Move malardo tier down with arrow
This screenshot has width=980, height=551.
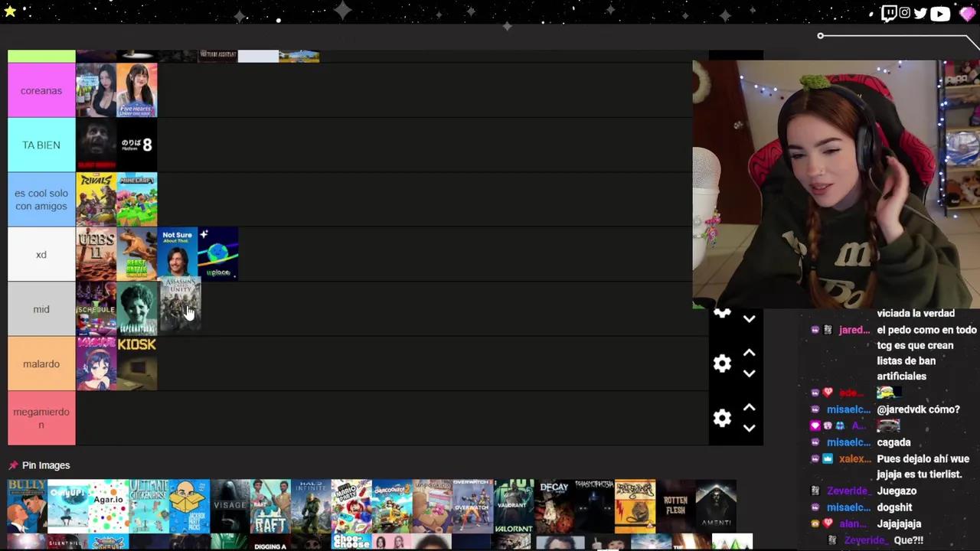[x=749, y=373]
